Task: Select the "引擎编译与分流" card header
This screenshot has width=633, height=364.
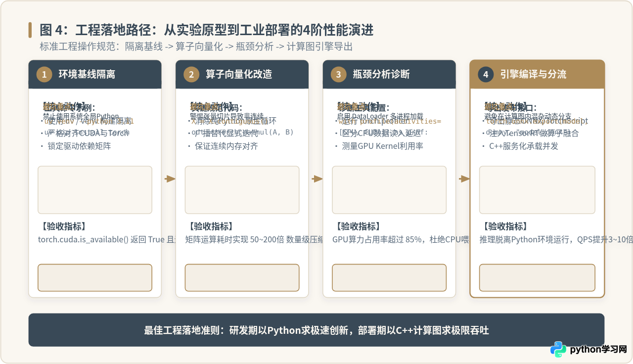Action: coord(537,74)
